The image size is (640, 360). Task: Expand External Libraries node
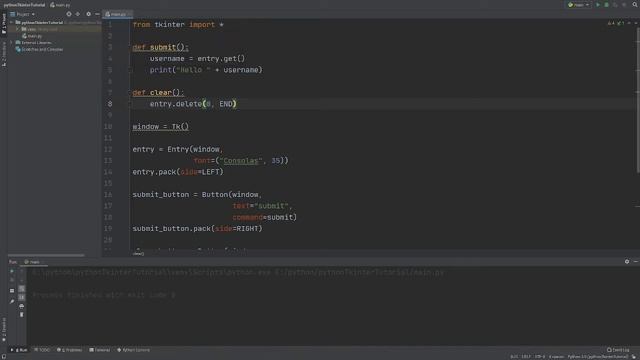point(12,42)
